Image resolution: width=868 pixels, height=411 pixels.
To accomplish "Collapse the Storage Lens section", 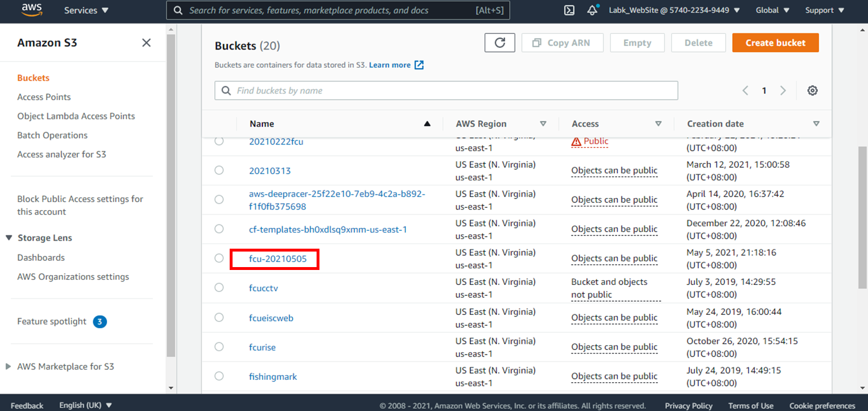I will [9, 238].
